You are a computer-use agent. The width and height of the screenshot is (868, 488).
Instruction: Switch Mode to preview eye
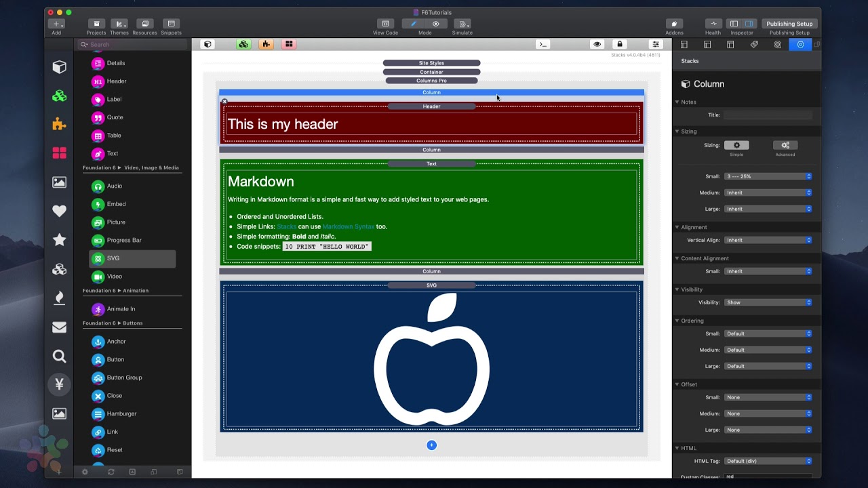(x=436, y=24)
